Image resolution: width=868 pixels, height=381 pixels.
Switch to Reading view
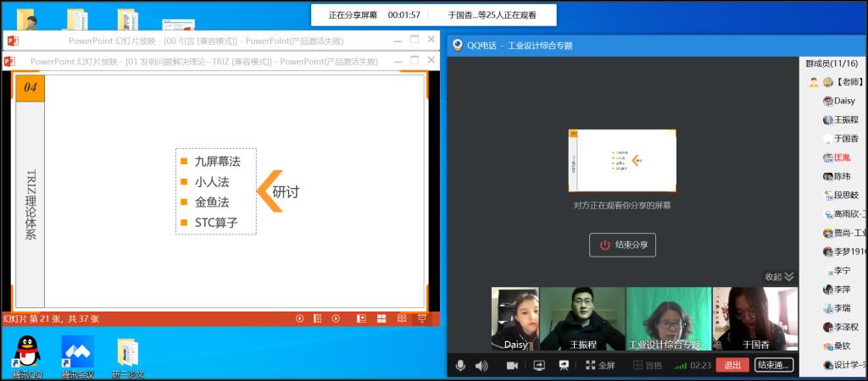(401, 318)
